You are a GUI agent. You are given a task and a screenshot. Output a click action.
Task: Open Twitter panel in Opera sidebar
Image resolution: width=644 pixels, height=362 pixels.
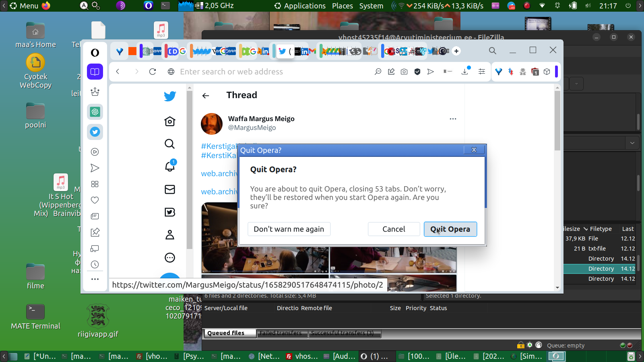pyautogui.click(x=95, y=132)
